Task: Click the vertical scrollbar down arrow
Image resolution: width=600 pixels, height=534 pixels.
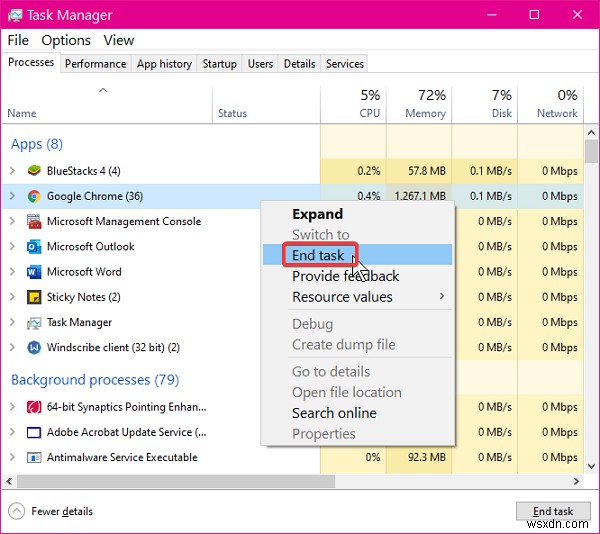Action: point(591,466)
